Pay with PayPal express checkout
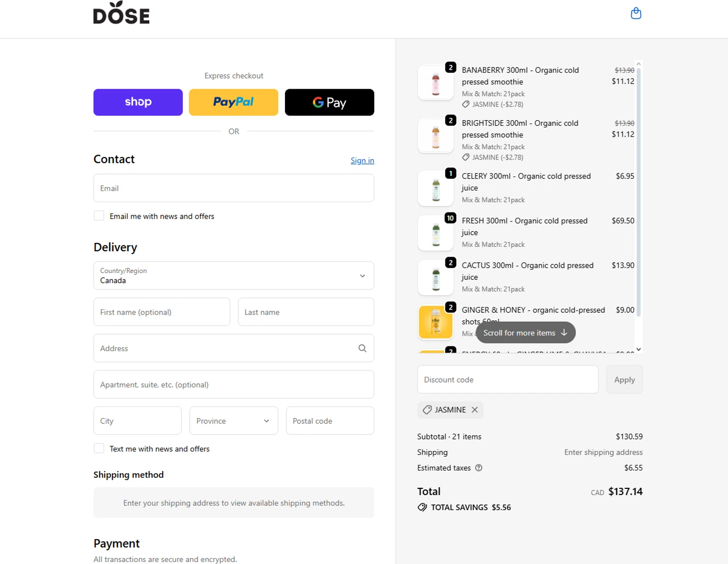This screenshot has height=564, width=728. point(233,102)
